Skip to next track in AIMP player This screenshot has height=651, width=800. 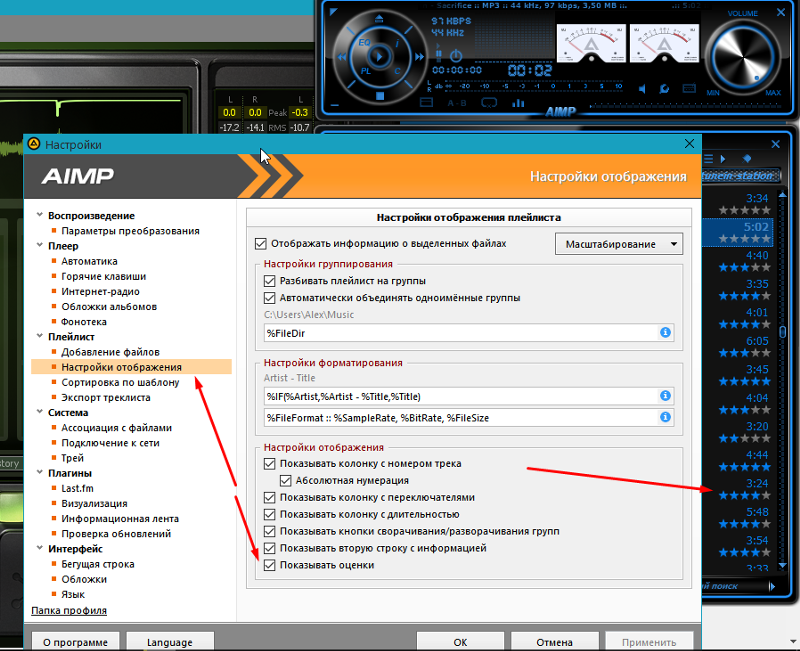pyautogui.click(x=419, y=57)
